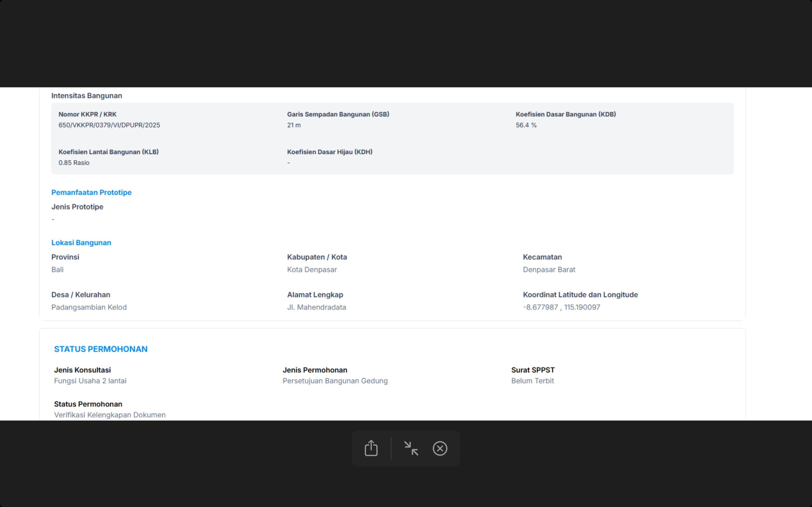The image size is (812, 507).
Task: Click the 56.4 % KDB value
Action: (526, 125)
